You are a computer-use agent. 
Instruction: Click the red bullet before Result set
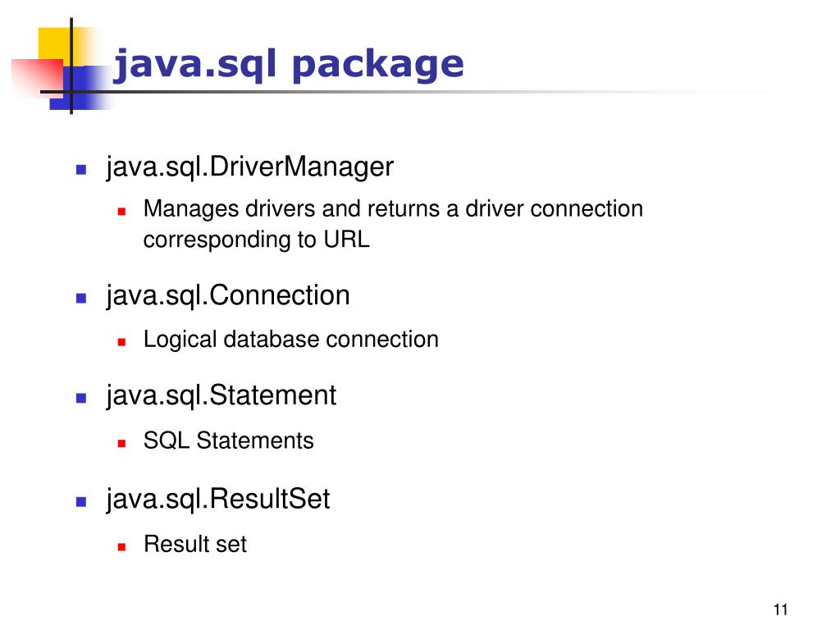pos(121,547)
